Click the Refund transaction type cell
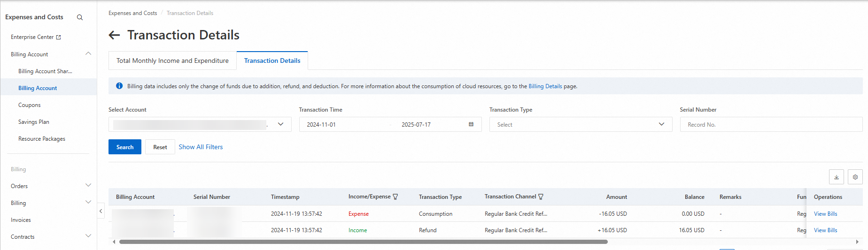868x250 pixels. 427,230
